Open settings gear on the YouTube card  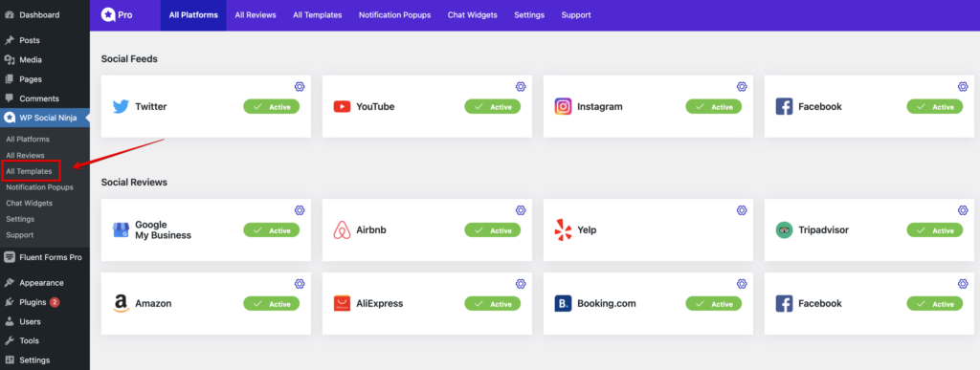pos(521,87)
